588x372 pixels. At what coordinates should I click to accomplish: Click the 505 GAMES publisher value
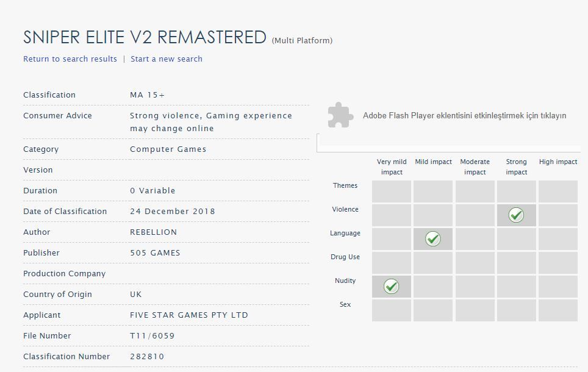click(x=155, y=252)
